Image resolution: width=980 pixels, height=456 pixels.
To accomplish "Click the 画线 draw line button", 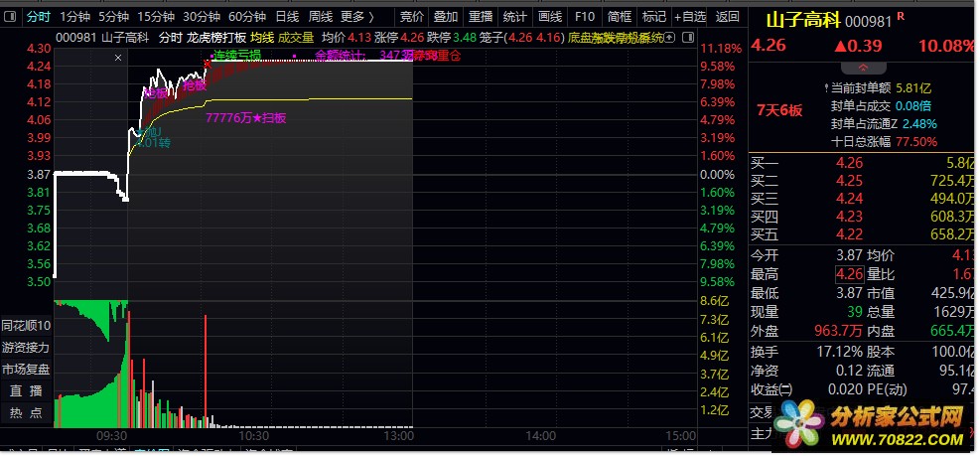I will tap(550, 17).
